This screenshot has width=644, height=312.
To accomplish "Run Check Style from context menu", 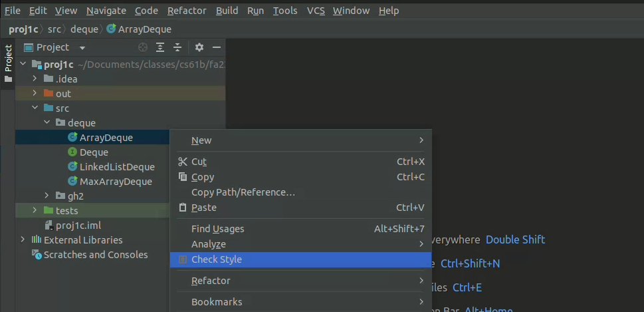I will (300, 259).
